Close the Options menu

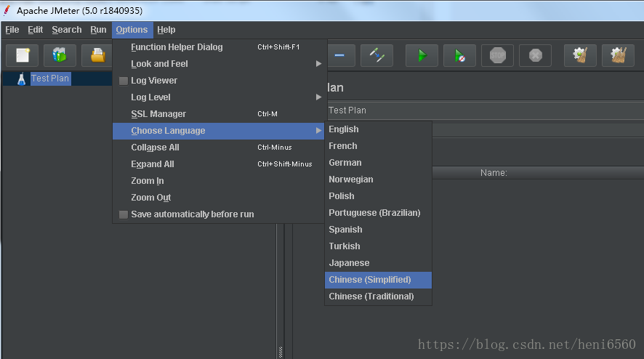(132, 30)
